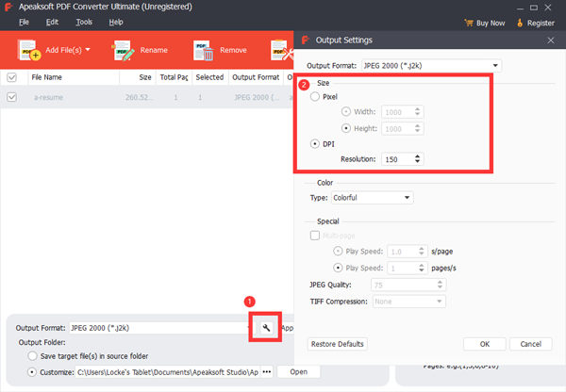
Task: Open the TIFF Compression dropdown
Action: [x=409, y=302]
